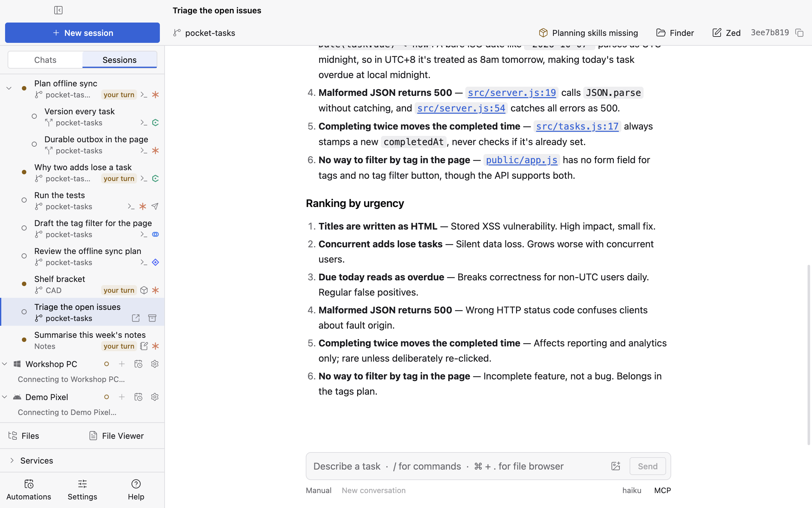Screen dimensions: 812x508
Task: Attach image icon in task input
Action: [615, 466]
